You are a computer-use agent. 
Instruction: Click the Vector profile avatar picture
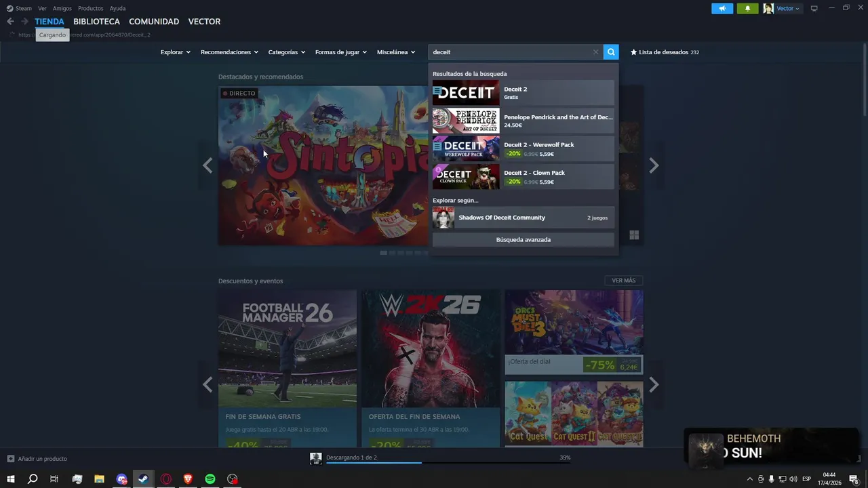click(x=768, y=9)
